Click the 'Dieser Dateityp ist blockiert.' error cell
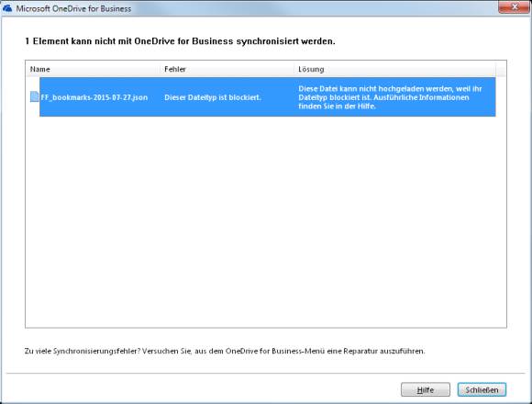532x404 pixels. 213,97
